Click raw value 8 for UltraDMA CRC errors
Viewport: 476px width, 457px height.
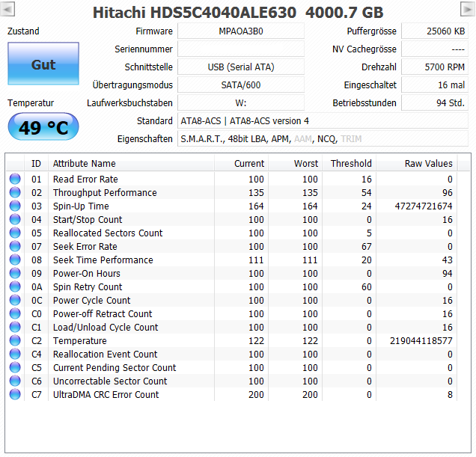pos(450,394)
